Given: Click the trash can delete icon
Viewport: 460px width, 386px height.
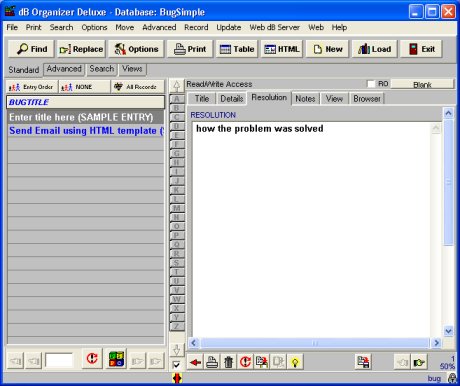Looking at the screenshot, I should [229, 362].
